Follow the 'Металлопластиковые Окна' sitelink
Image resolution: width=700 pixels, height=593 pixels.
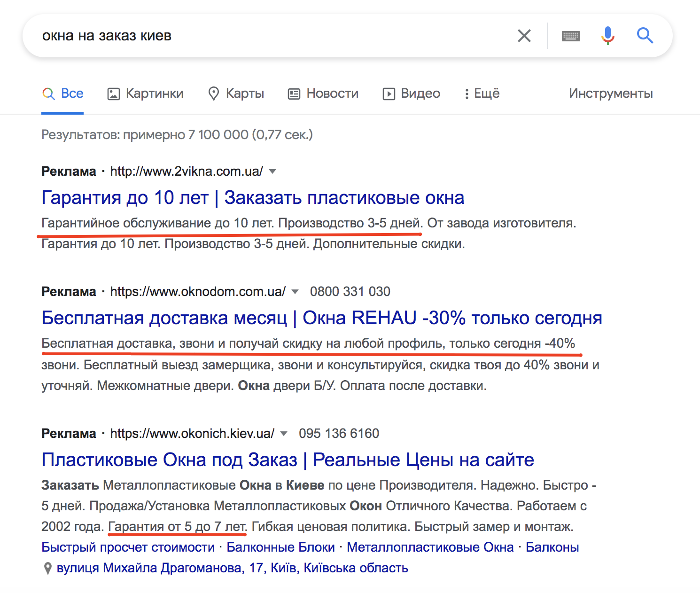coord(430,547)
